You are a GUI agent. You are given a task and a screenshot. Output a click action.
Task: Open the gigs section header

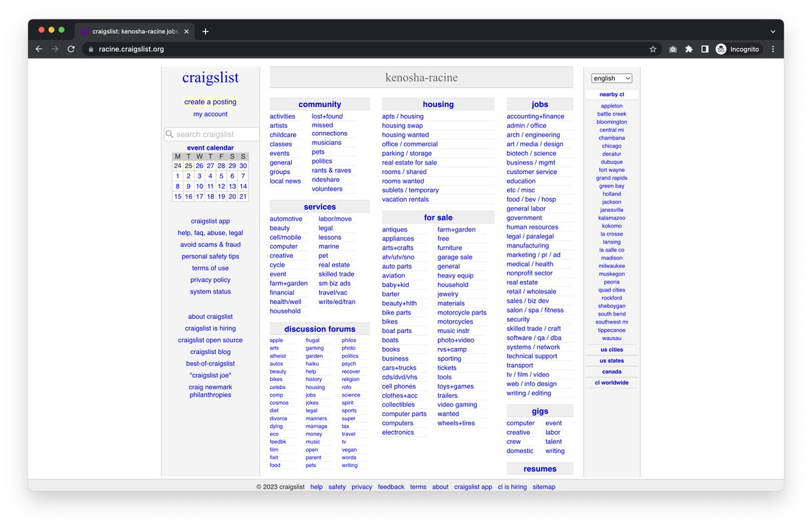pyautogui.click(x=540, y=411)
